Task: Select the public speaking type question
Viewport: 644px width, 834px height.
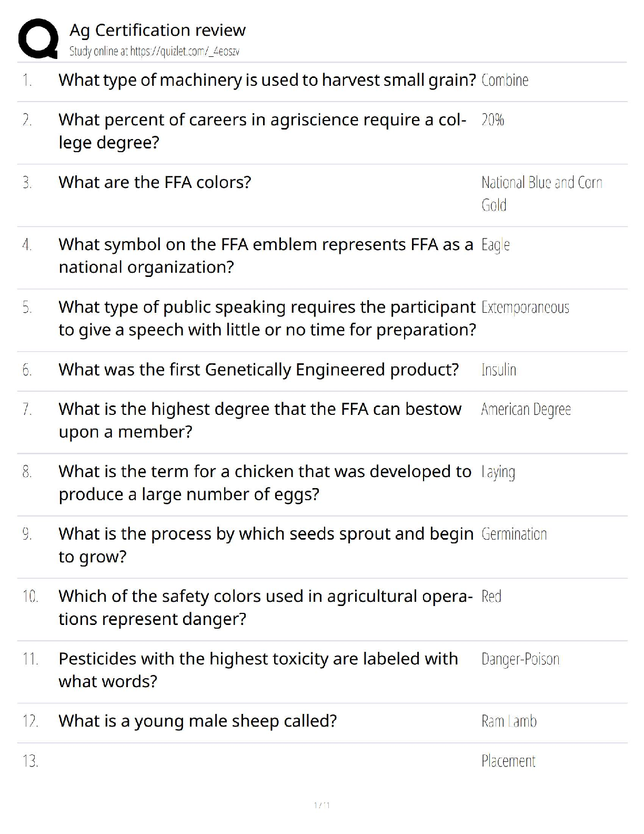Action: pos(267,318)
